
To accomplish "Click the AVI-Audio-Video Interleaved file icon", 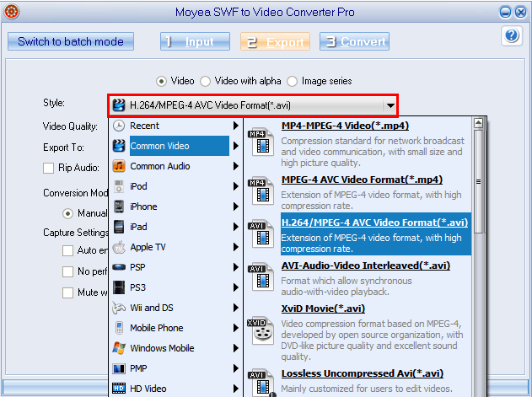I will 261,276.
